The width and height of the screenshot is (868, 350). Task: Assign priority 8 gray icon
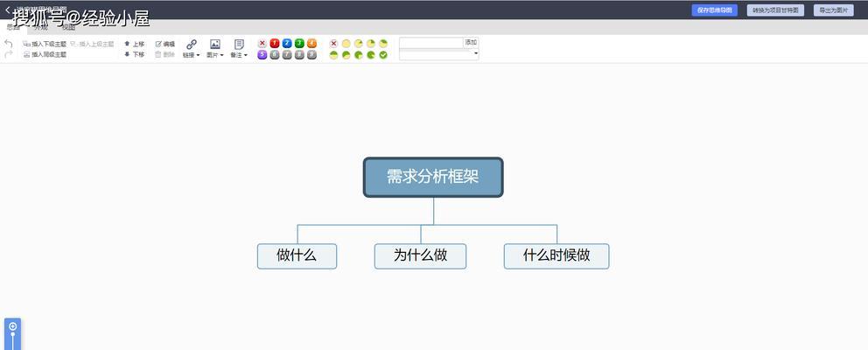coord(299,55)
